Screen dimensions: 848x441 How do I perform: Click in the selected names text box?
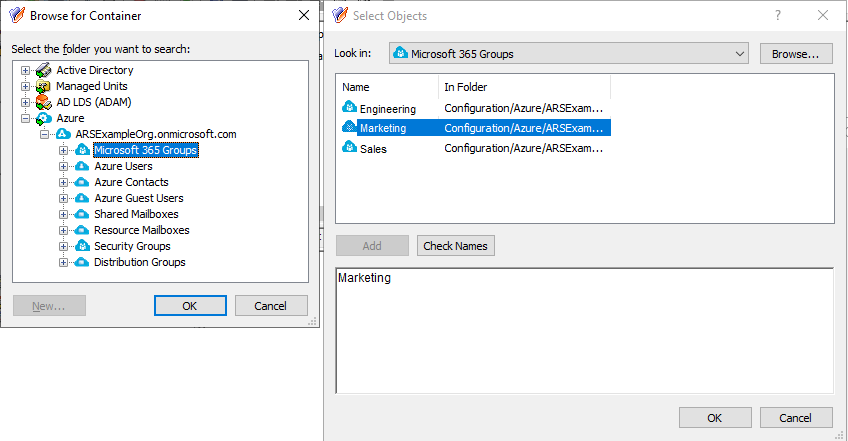585,331
